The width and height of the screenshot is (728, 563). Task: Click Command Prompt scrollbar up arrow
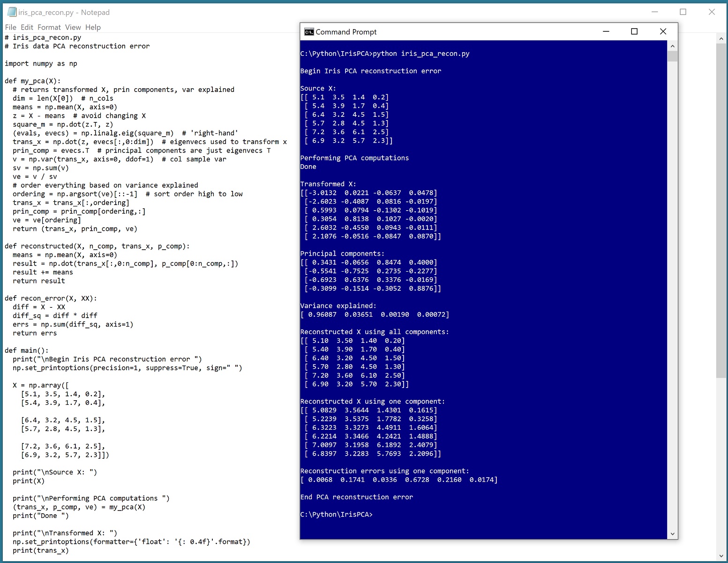(x=672, y=46)
